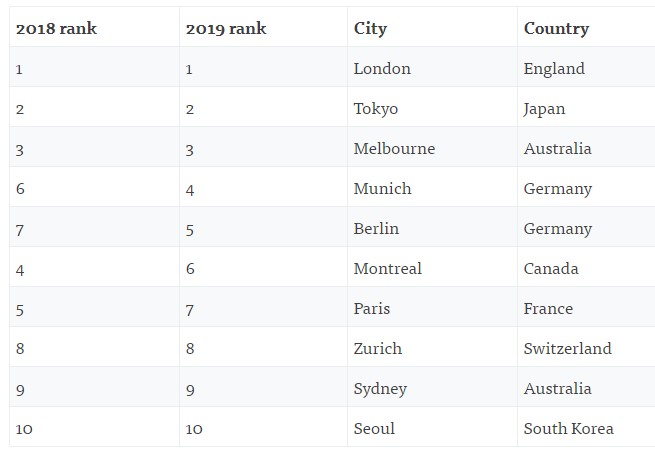Select the Montreal city cell

388,269
